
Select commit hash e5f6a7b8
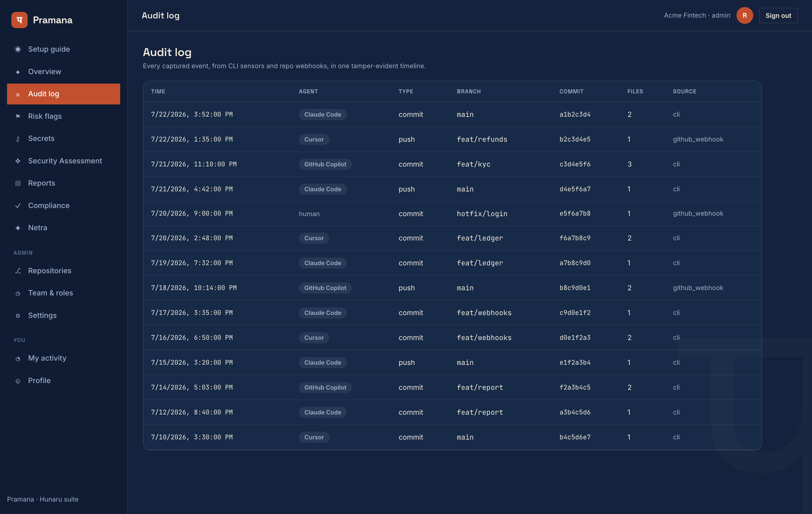pos(575,213)
